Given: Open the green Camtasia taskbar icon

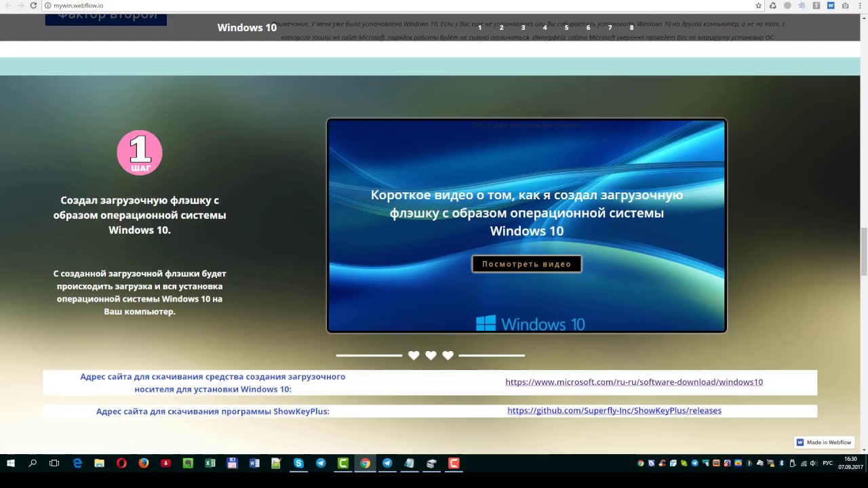Looking at the screenshot, I should pyautogui.click(x=343, y=464).
